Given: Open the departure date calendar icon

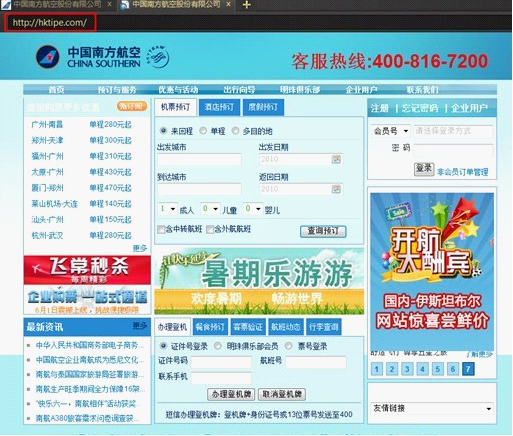Looking at the screenshot, I should coord(336,159).
